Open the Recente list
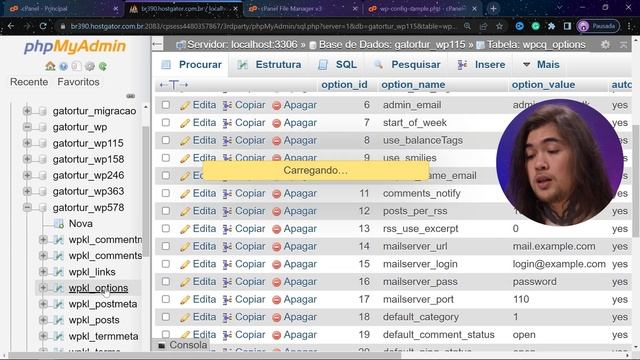The height and width of the screenshot is (360, 640). click(29, 82)
